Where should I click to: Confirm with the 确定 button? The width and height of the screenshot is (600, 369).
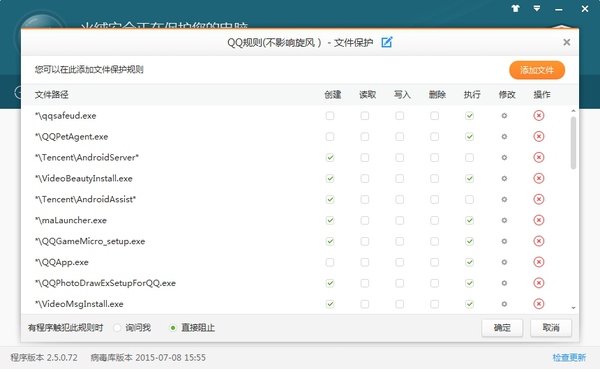click(502, 328)
